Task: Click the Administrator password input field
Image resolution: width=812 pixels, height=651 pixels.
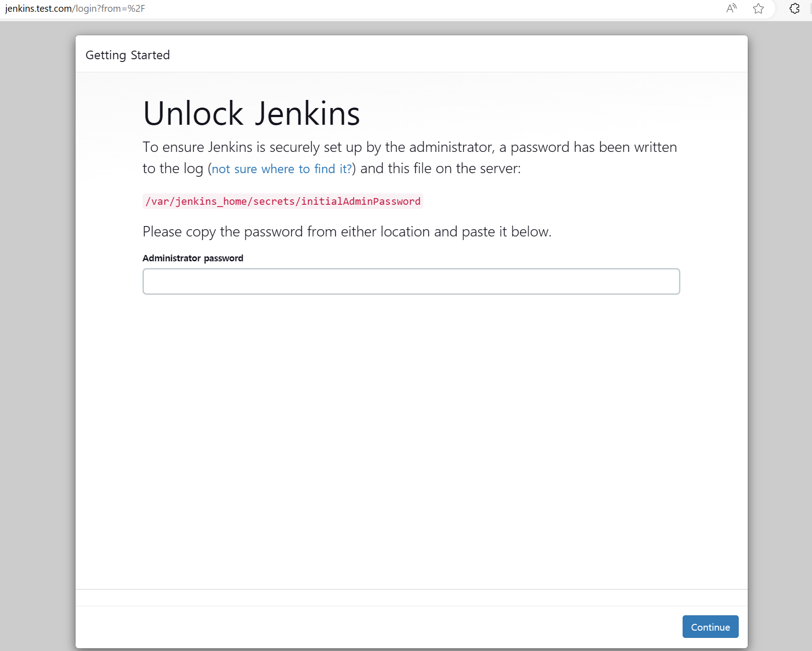Action: pos(411,281)
